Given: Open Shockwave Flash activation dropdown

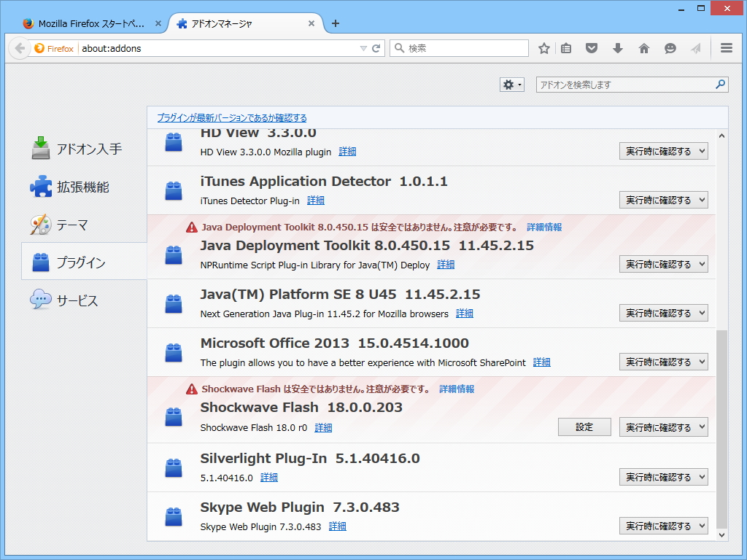Looking at the screenshot, I should 664,427.
